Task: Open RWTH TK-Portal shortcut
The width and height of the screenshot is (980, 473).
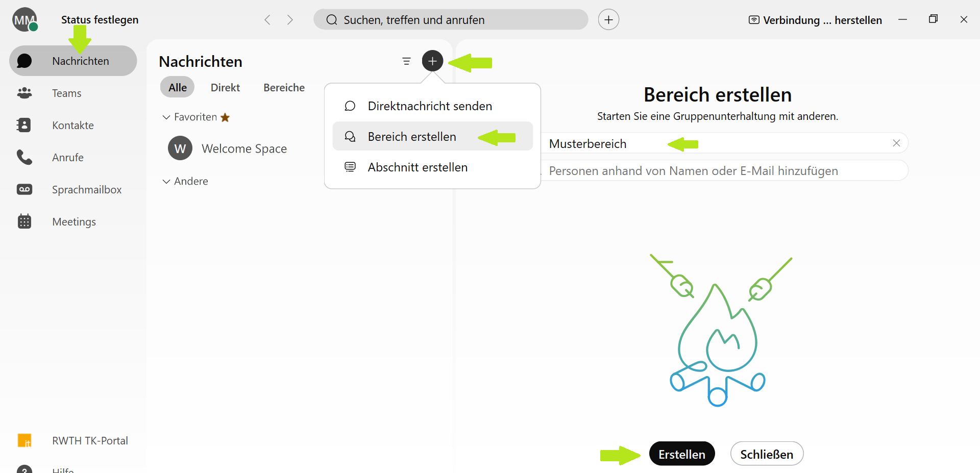Action: 89,441
